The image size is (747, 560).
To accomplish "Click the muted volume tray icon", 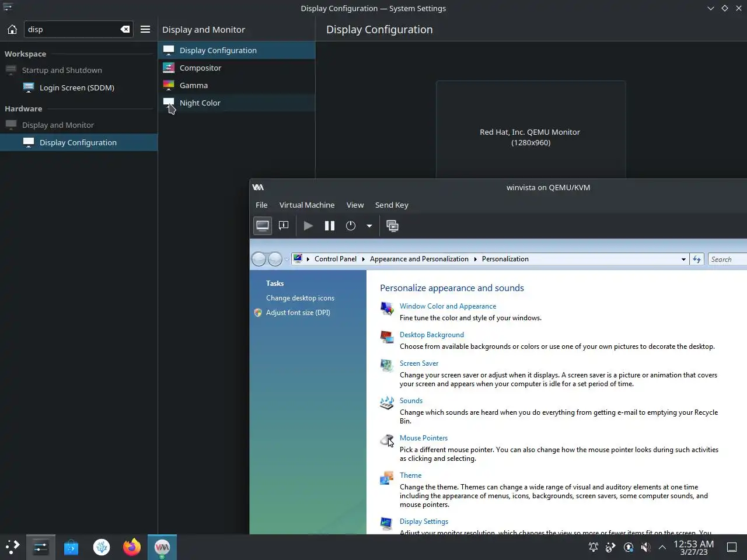I will [x=645, y=547].
